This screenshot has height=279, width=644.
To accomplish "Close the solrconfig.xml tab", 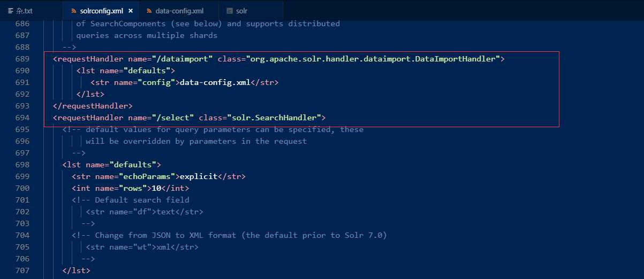I will (131, 11).
